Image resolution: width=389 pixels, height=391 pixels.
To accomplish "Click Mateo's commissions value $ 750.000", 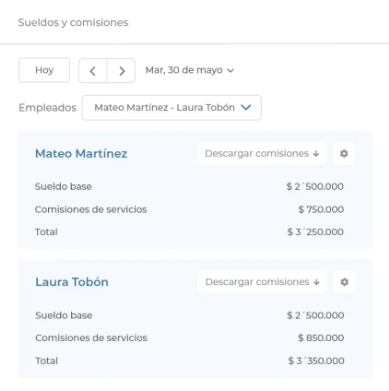I will tap(321, 209).
